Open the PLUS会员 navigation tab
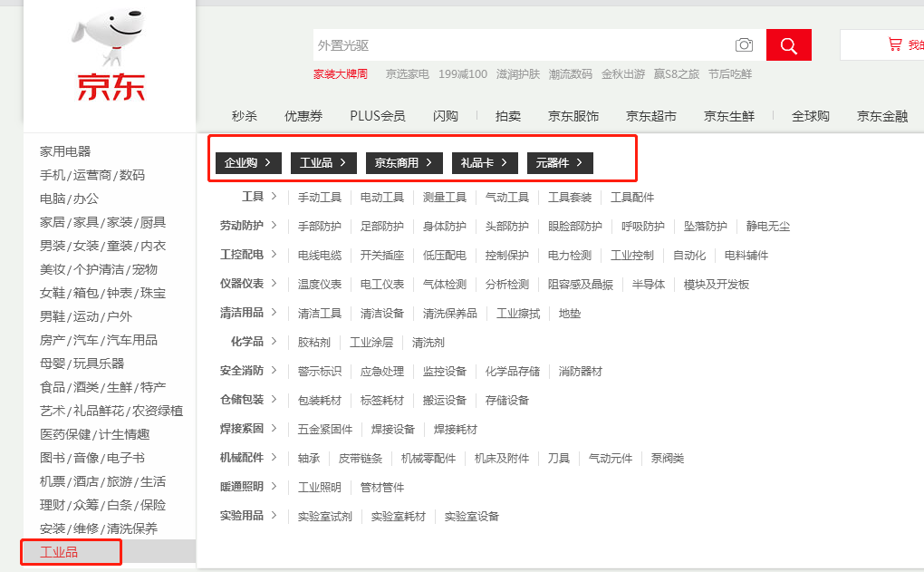 378,116
